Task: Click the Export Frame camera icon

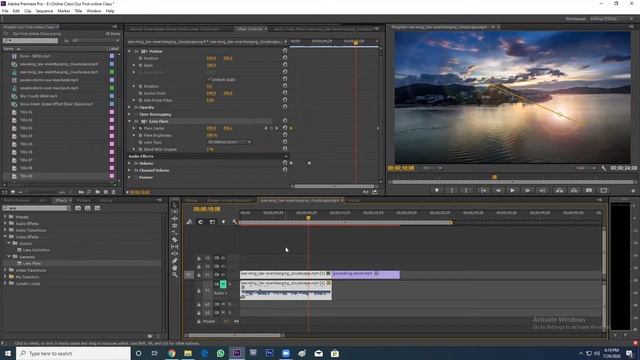Action: tap(589, 190)
